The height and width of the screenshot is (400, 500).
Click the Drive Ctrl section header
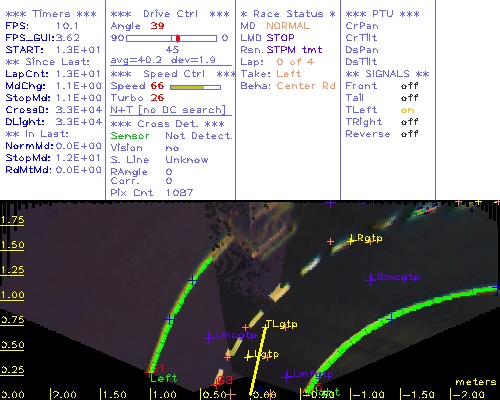point(170,14)
